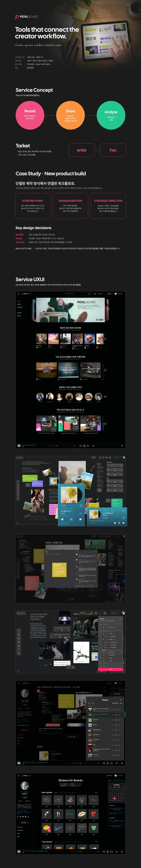Click the orange Share concept circle
The width and height of the screenshot is (141, 868).
(70, 115)
